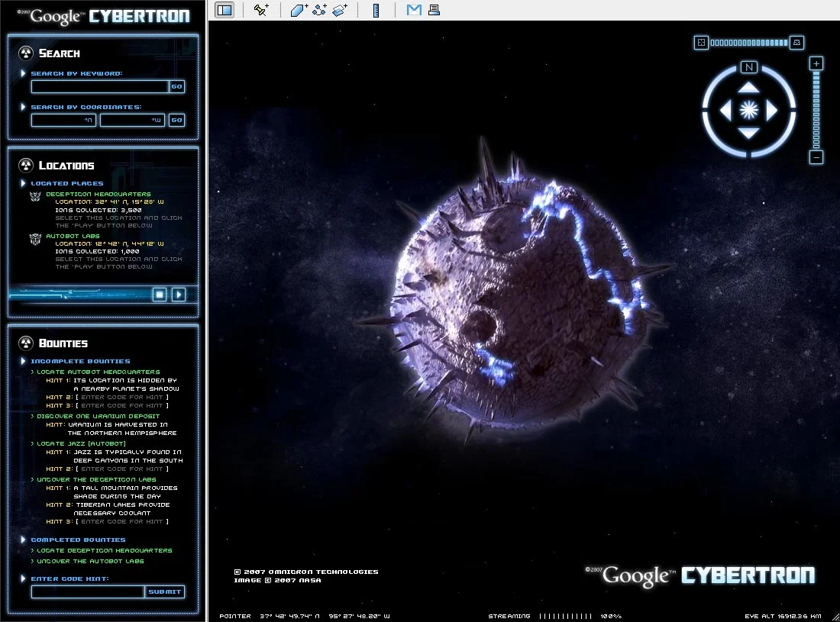This screenshot has height=622, width=840.
Task: Click the enter code hint field
Action: coord(88,591)
